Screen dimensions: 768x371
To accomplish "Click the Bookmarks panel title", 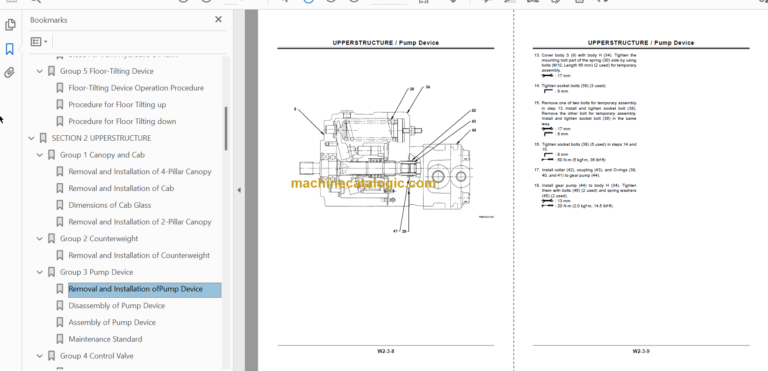I will 48,20.
